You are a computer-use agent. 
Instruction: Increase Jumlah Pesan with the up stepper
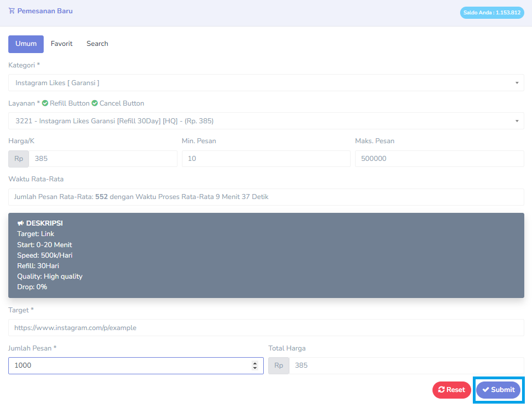click(255, 363)
